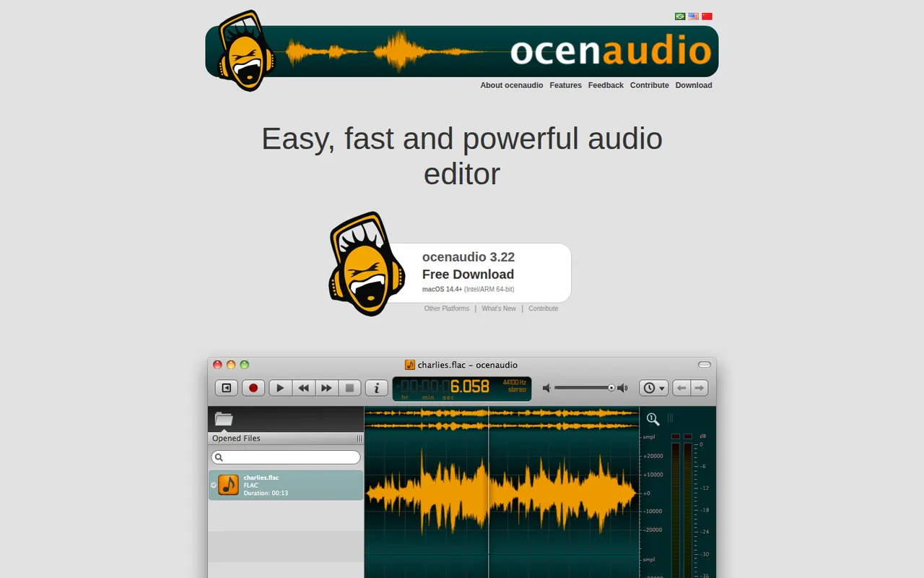The width and height of the screenshot is (924, 578).
Task: Click the magnifier zoom icon above the level meters
Action: pyautogui.click(x=653, y=419)
